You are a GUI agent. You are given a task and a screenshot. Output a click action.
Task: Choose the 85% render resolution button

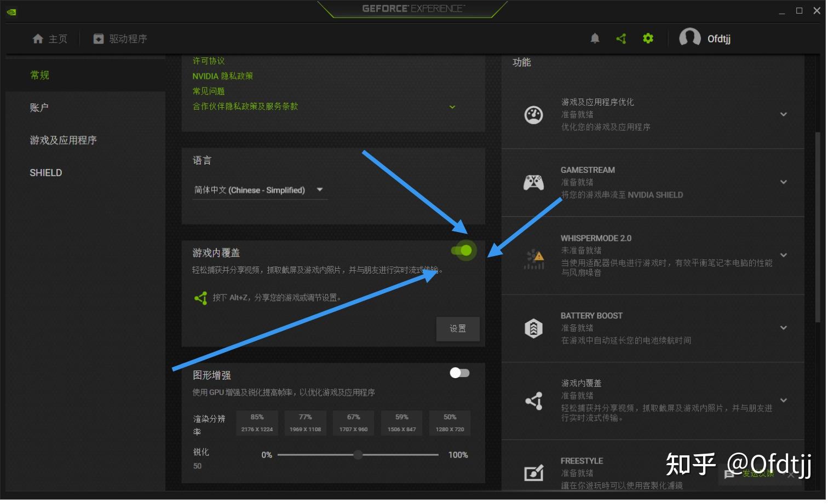(x=257, y=423)
